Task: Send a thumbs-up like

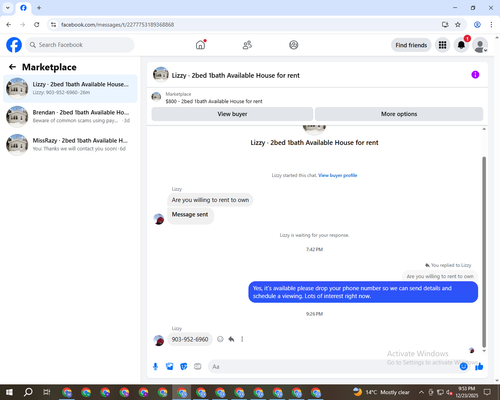Action: tap(479, 367)
